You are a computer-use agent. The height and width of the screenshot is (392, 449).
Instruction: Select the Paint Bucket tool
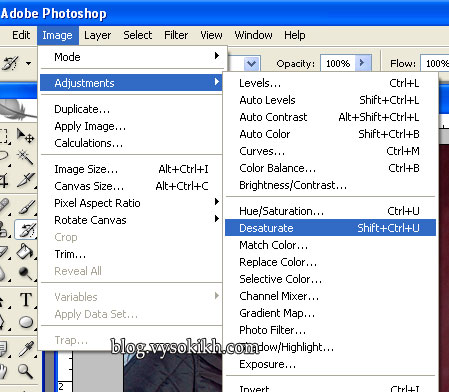25,251
